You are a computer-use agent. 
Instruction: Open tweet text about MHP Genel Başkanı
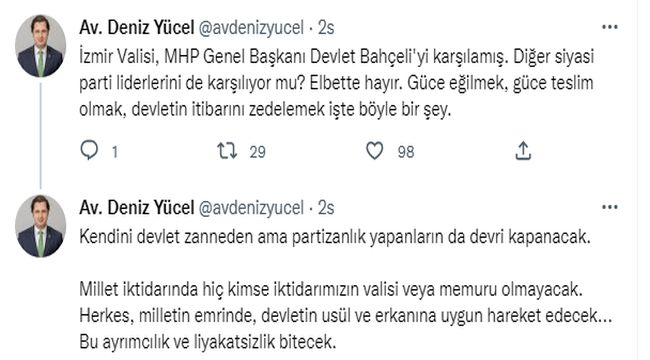coord(337,83)
